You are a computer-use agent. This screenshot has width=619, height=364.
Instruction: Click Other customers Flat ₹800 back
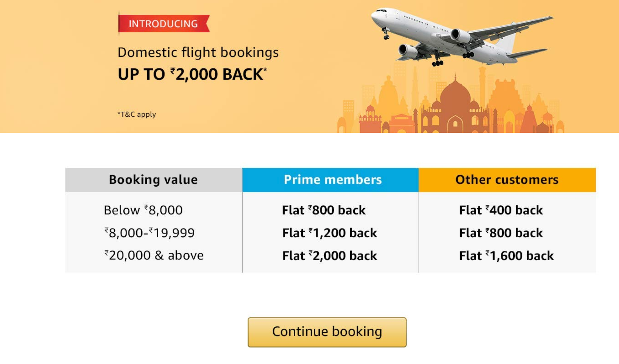(x=501, y=233)
